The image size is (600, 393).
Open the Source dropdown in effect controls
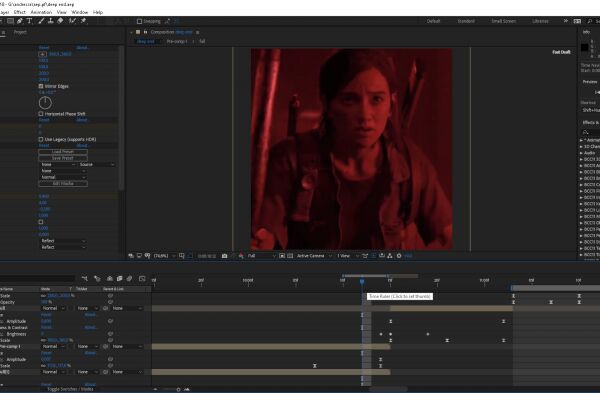click(x=97, y=165)
